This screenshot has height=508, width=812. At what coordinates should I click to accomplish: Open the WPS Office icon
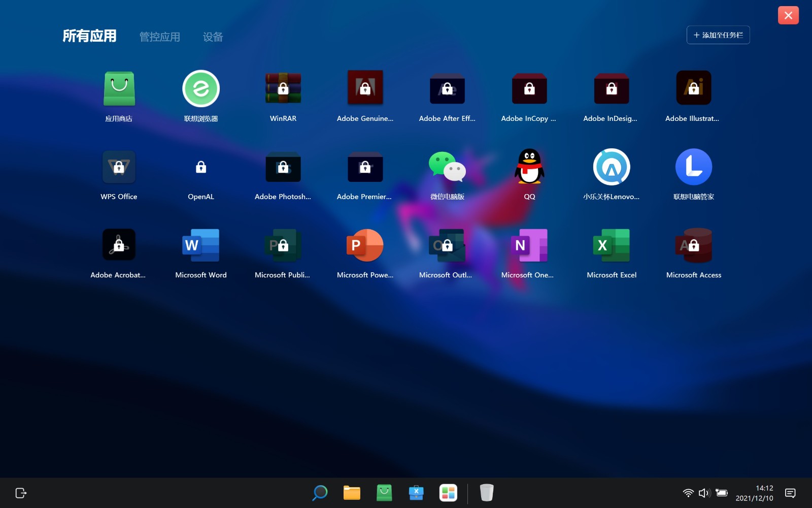pos(119,167)
